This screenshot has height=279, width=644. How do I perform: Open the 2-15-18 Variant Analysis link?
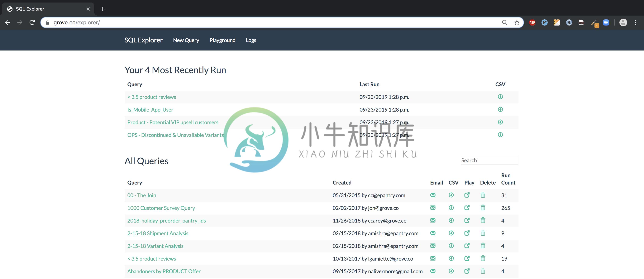click(x=155, y=246)
